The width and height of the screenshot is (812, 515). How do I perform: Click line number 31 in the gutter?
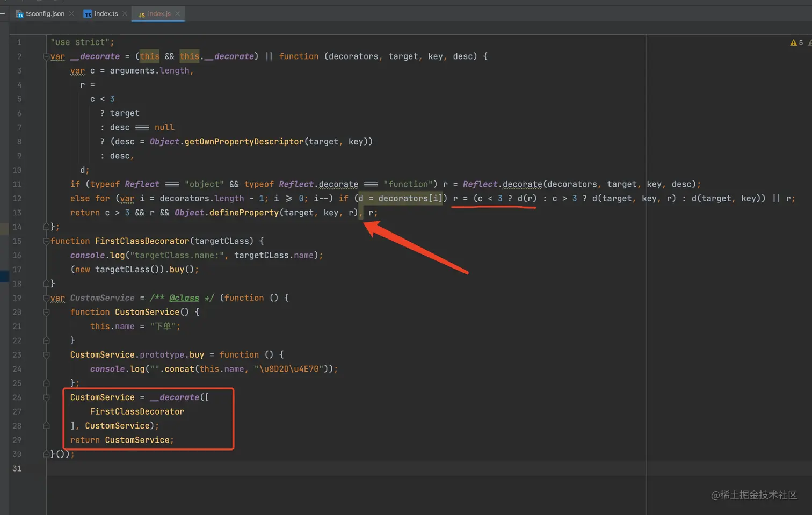[x=17, y=468]
